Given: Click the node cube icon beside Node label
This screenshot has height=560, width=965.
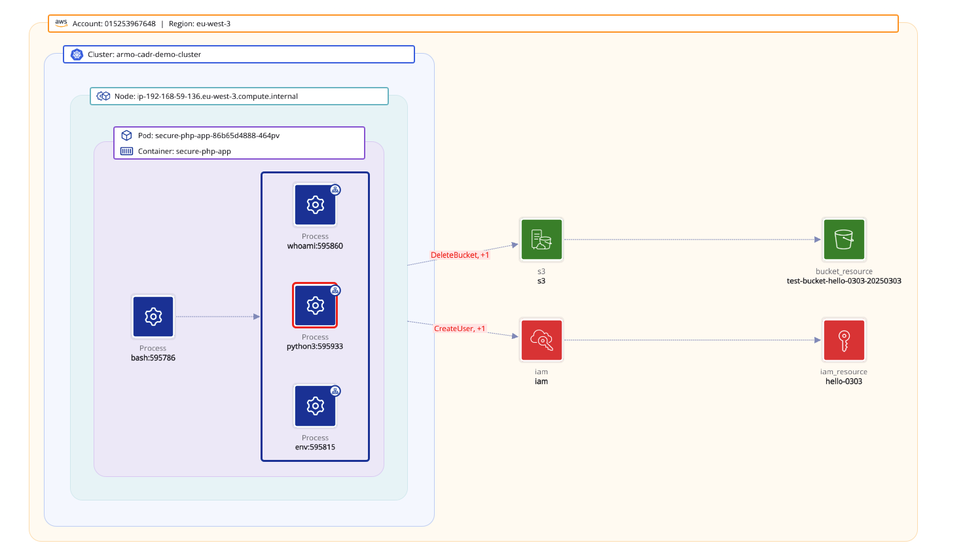Looking at the screenshot, I should point(103,96).
